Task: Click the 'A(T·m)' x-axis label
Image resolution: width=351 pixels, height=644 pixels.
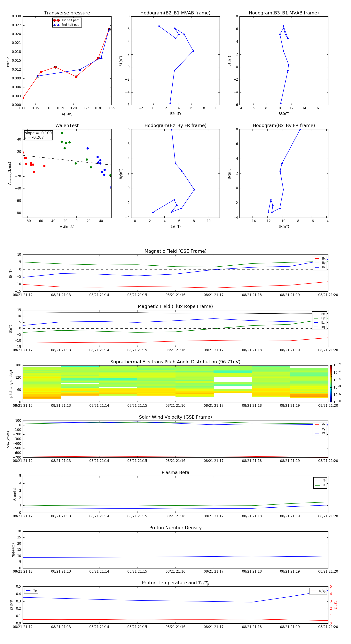Action: (x=67, y=114)
